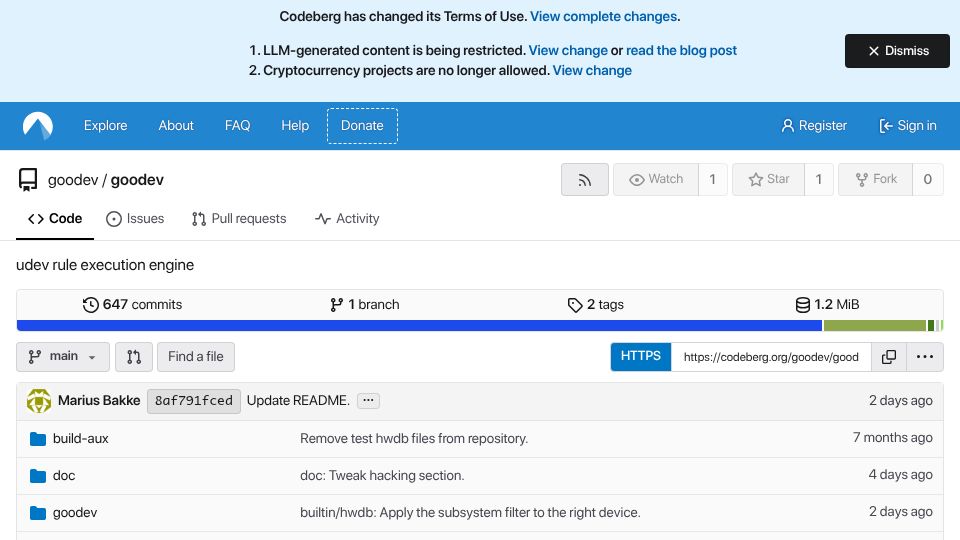Click the Donate button

tap(362, 126)
